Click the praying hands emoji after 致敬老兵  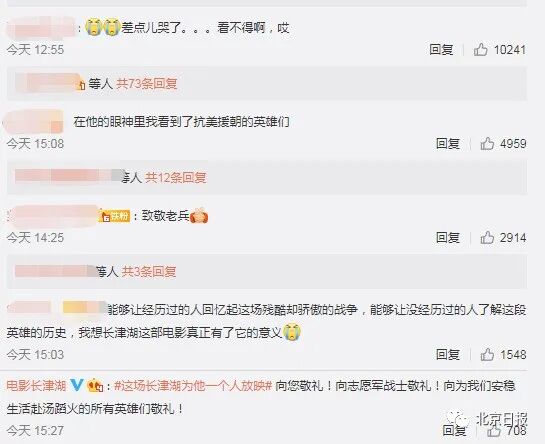(198, 215)
